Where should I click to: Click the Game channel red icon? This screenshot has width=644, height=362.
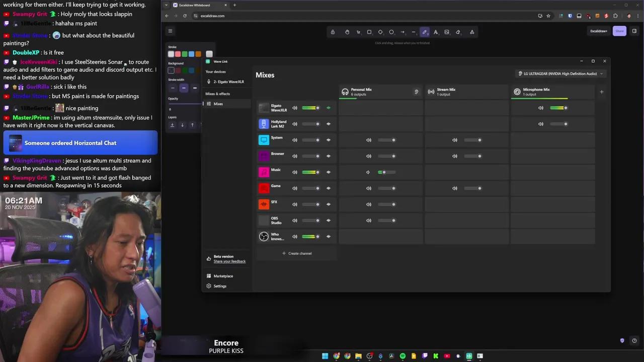point(264,188)
